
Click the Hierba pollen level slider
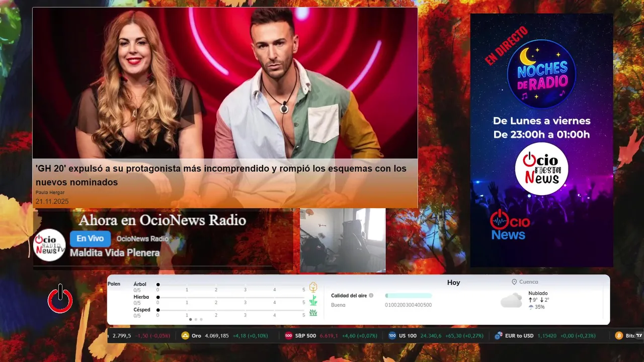coord(231,297)
